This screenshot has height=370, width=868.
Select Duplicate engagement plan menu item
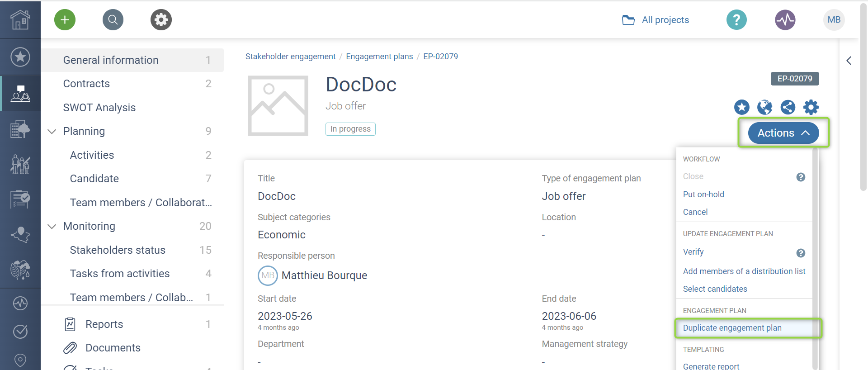pyautogui.click(x=732, y=328)
